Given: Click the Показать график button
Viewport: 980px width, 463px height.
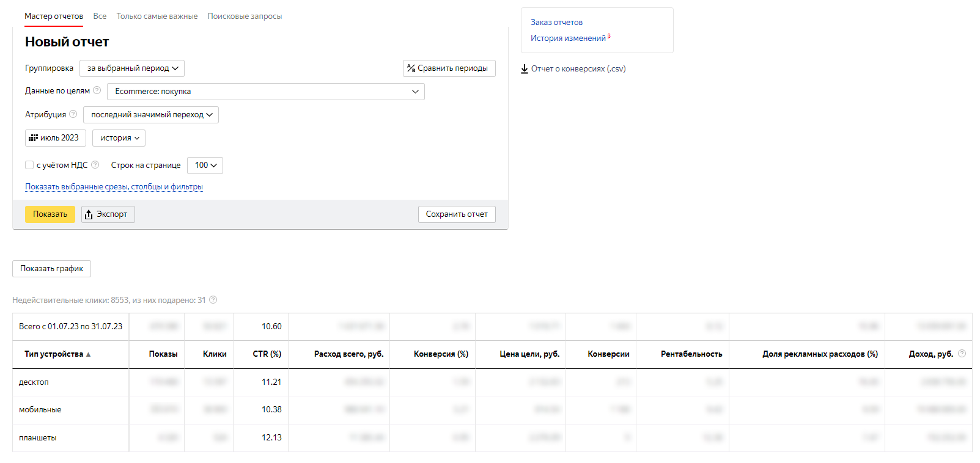Looking at the screenshot, I should point(51,269).
